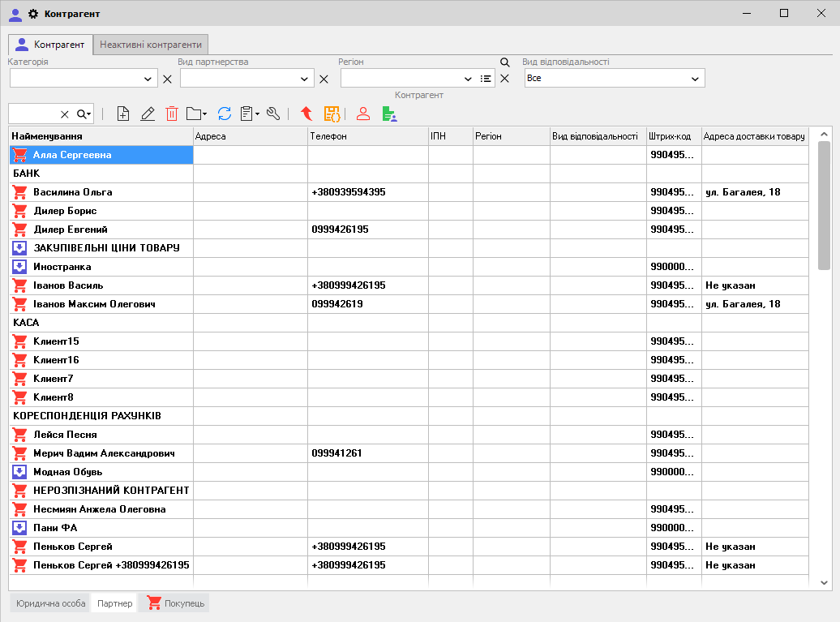Click the red up arrow toolbar icon

[306, 114]
